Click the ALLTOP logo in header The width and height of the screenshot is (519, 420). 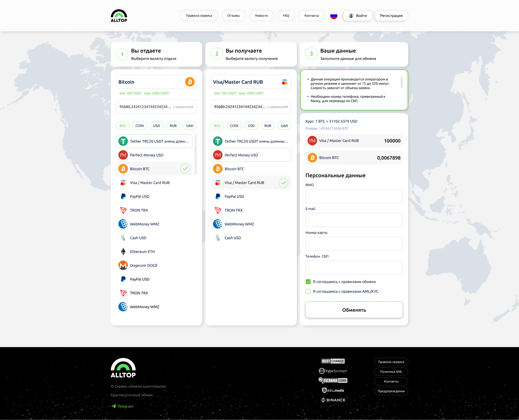coord(119,16)
